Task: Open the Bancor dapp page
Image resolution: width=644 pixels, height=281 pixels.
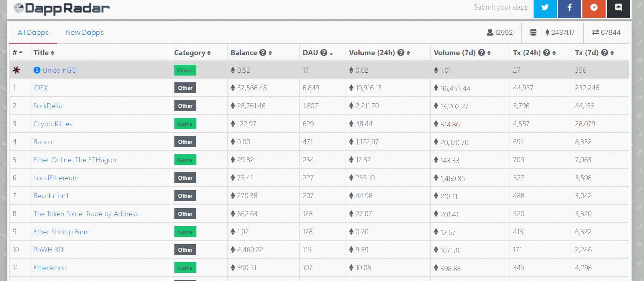Action: 44,142
